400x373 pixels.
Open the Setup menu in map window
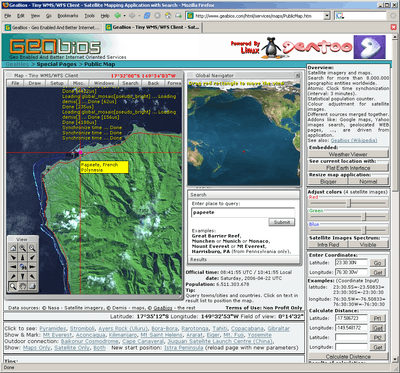click(57, 83)
